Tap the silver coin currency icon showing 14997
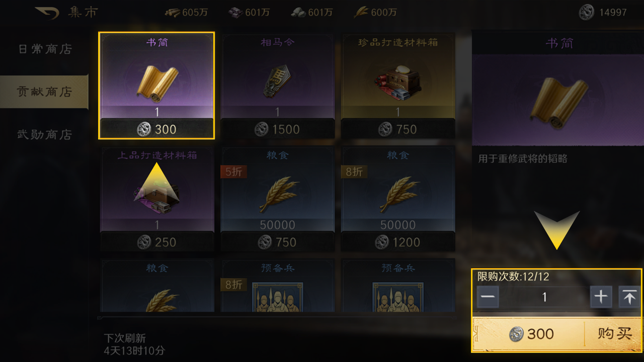Viewport: 644px width, 362px height. click(x=586, y=12)
